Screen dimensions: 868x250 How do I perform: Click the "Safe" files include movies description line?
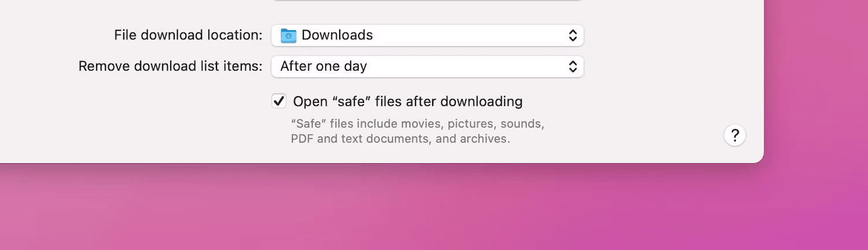[x=417, y=124]
